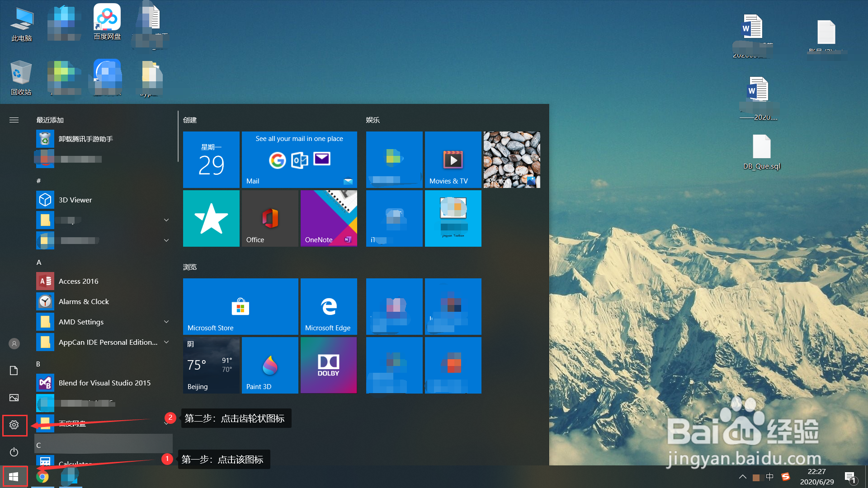Expand the AMD Settings entry

166,322
